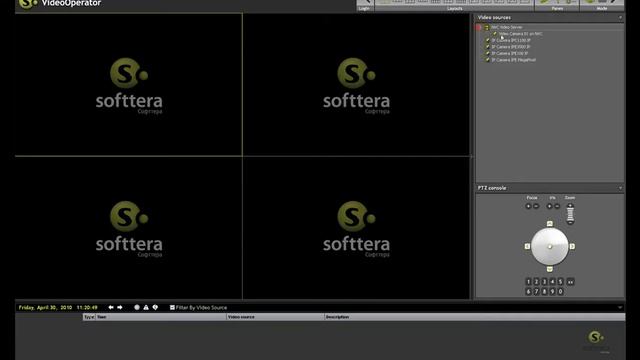Select bottom-right video cell

(356, 228)
